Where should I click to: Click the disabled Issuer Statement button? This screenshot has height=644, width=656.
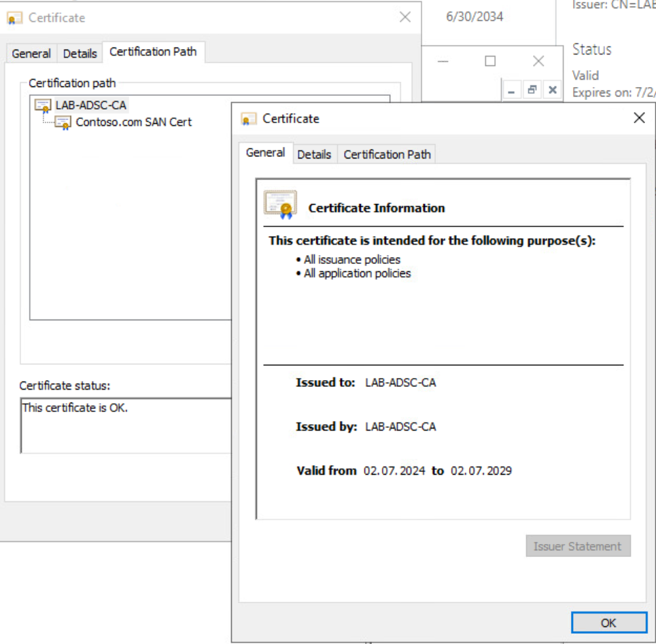[x=578, y=545]
